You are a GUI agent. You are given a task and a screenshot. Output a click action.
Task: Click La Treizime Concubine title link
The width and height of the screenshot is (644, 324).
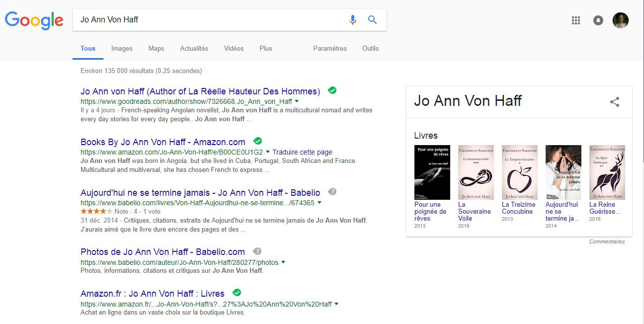(x=519, y=208)
